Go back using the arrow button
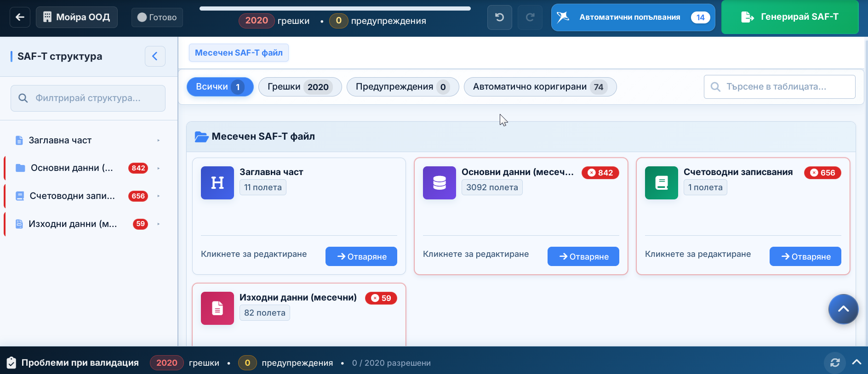 pos(20,17)
